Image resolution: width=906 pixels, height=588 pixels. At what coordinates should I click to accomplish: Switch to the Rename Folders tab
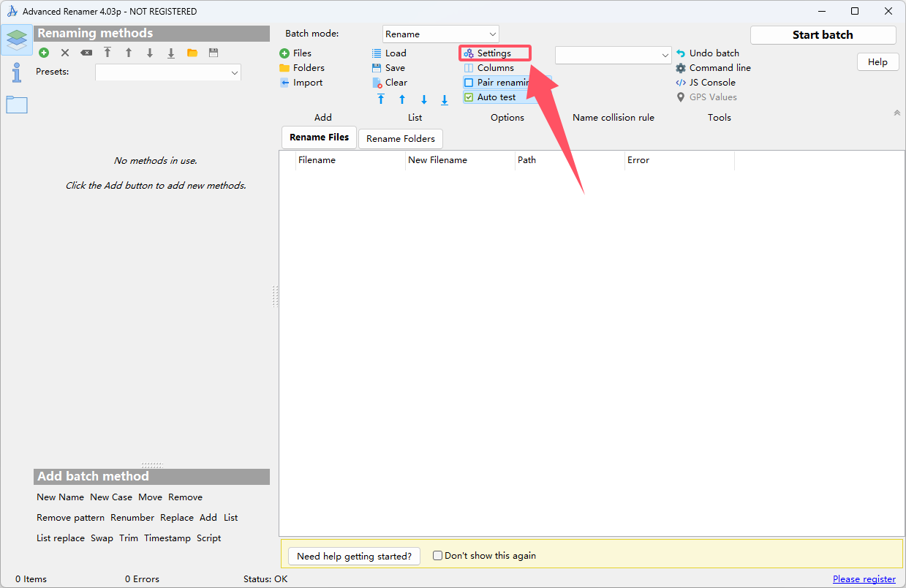click(401, 139)
